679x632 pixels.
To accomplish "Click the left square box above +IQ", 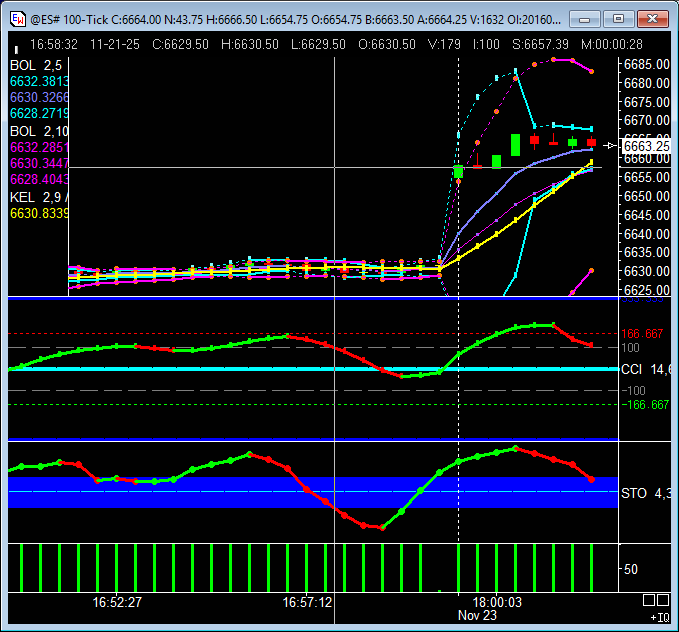I will pos(649,600).
